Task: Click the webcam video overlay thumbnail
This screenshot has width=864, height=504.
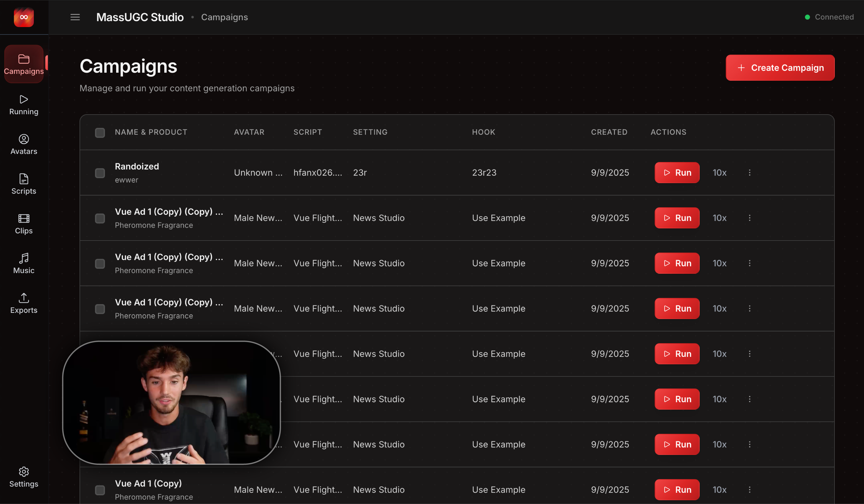Action: (171, 403)
